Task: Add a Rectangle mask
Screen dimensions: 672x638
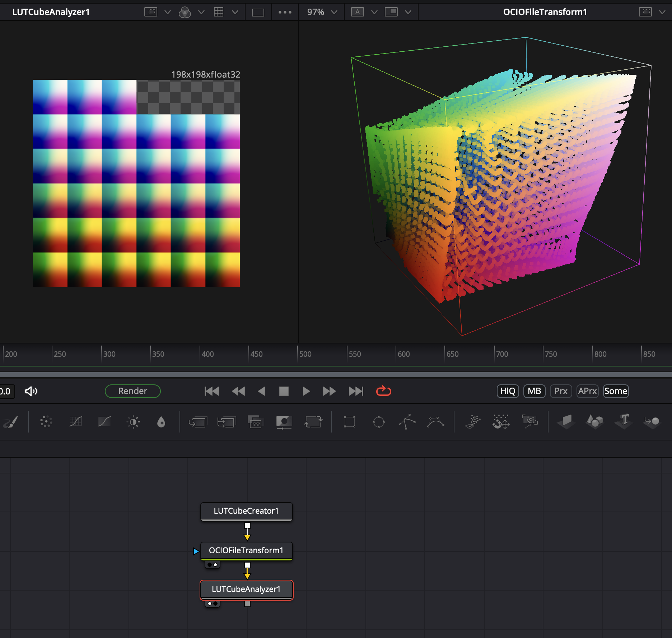Action: pos(350,422)
